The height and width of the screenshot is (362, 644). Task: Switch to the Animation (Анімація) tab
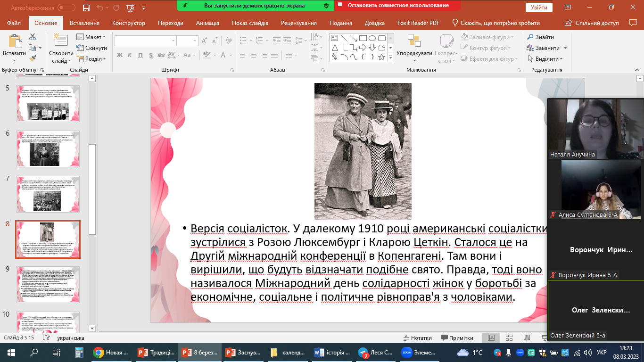click(x=207, y=23)
